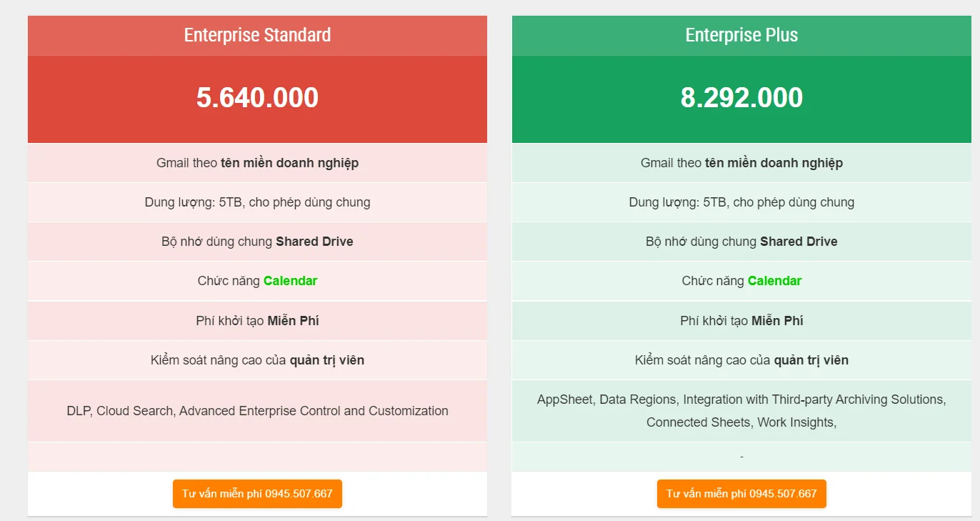Click quản trị viên row in Enterprise Plus

click(x=741, y=360)
